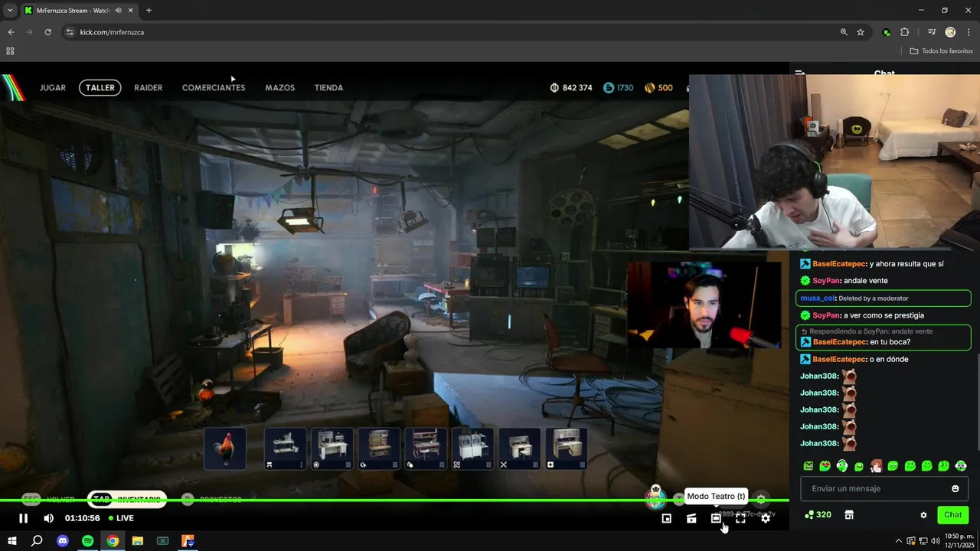980x551 pixels.
Task: Toggle Modo Teatro theatre mode
Action: point(716,518)
